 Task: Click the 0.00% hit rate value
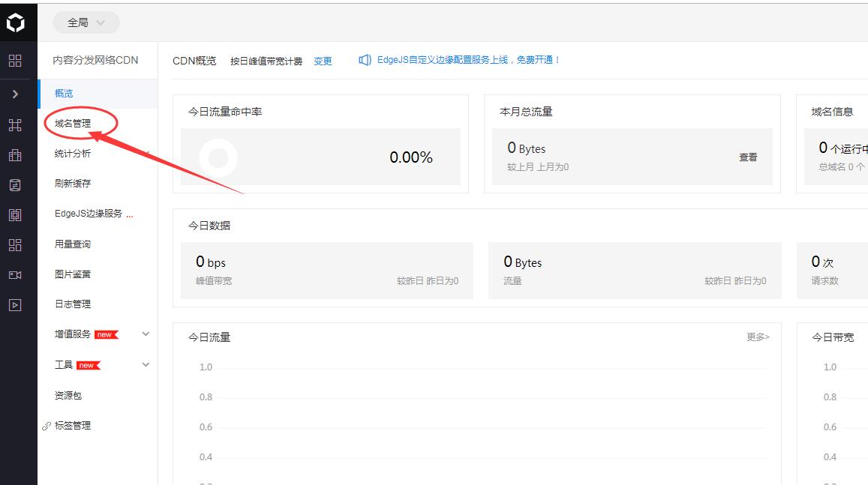pos(411,157)
